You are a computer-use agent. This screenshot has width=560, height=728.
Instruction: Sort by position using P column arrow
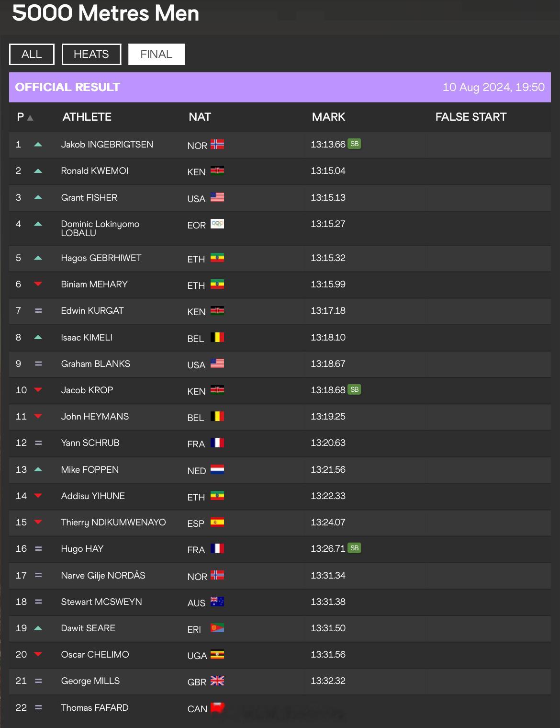[x=30, y=117]
